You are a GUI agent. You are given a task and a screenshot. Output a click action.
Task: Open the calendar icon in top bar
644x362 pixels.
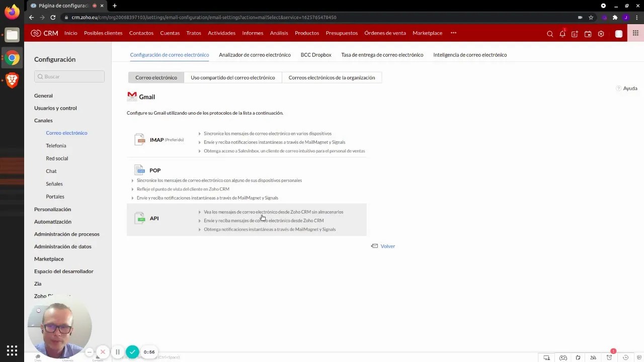588,34
